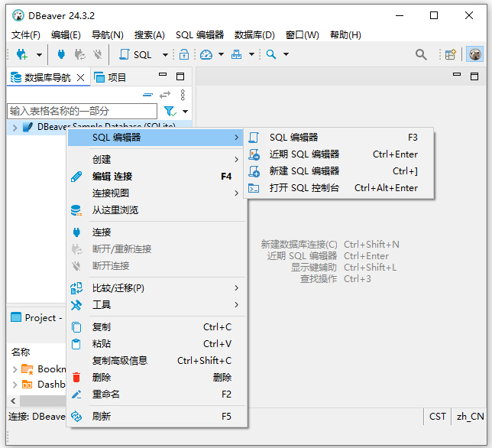Image resolution: width=492 pixels, height=448 pixels.
Task: Expand DBeaver Sample Database tree node
Action: click(15, 128)
